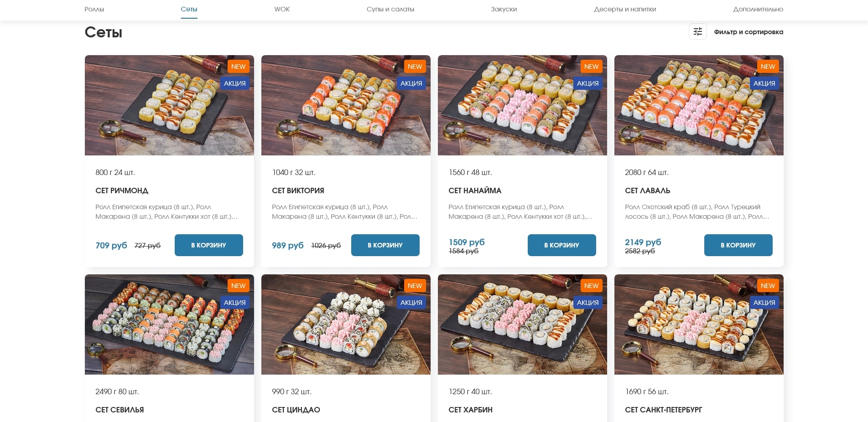Select the Закуски category

(x=504, y=9)
